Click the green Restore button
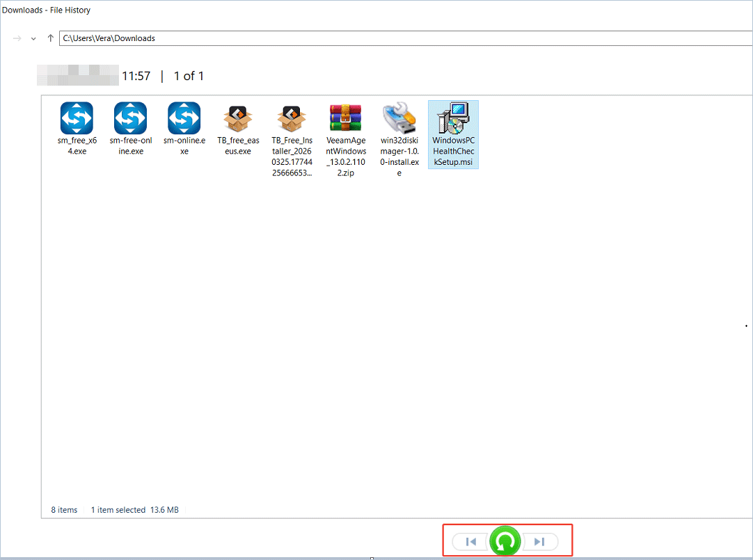Screen dimensions: 753x560 [x=505, y=541]
